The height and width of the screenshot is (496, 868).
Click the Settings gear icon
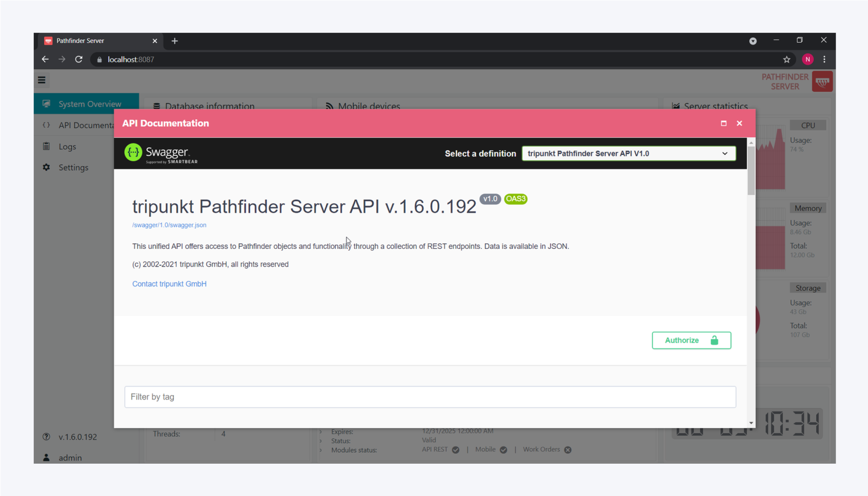46,167
